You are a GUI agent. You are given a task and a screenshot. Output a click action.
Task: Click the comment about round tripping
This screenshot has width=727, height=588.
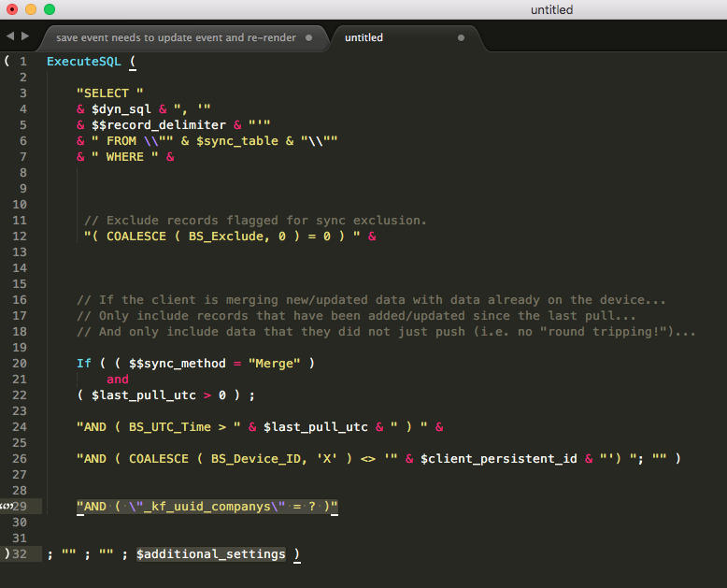tap(386, 332)
